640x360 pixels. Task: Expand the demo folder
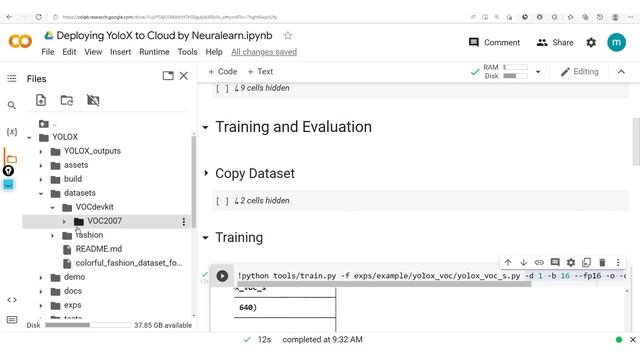click(x=40, y=278)
